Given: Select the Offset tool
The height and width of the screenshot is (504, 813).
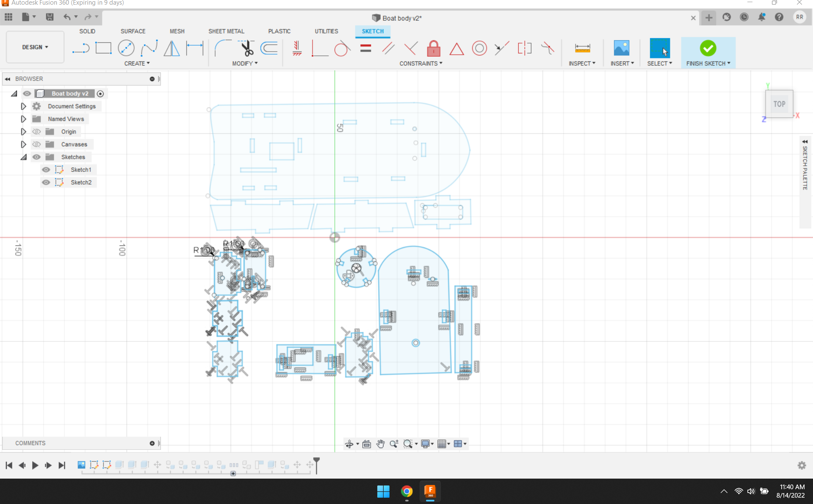Looking at the screenshot, I should point(269,48).
